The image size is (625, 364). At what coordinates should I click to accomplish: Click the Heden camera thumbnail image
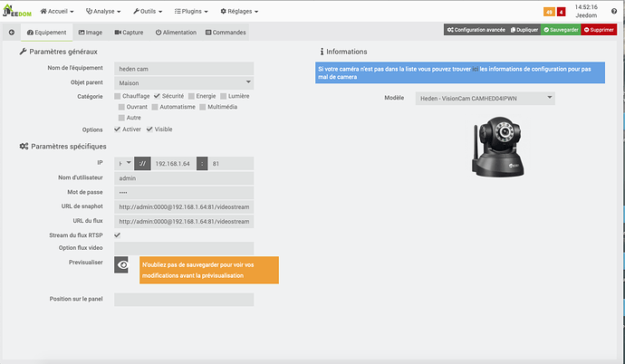[498, 147]
